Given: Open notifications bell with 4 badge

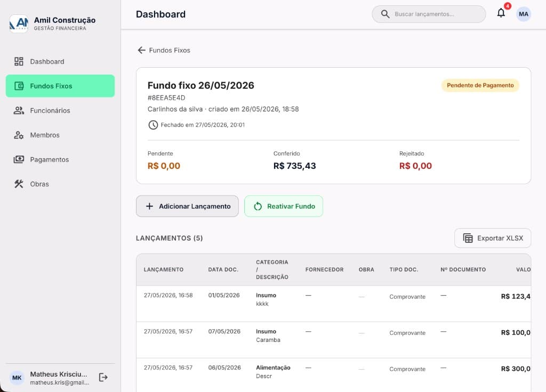Looking at the screenshot, I should (x=501, y=13).
